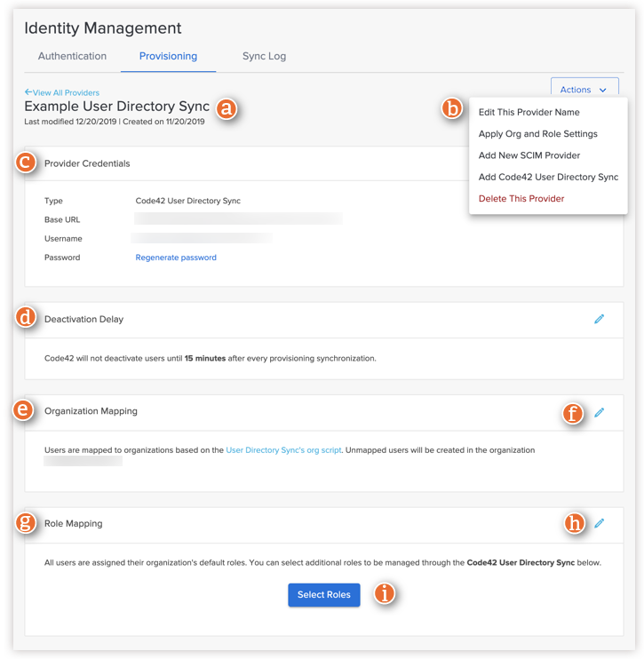Choose Edit This Provider Name
This screenshot has width=644, height=659.
pyautogui.click(x=529, y=112)
